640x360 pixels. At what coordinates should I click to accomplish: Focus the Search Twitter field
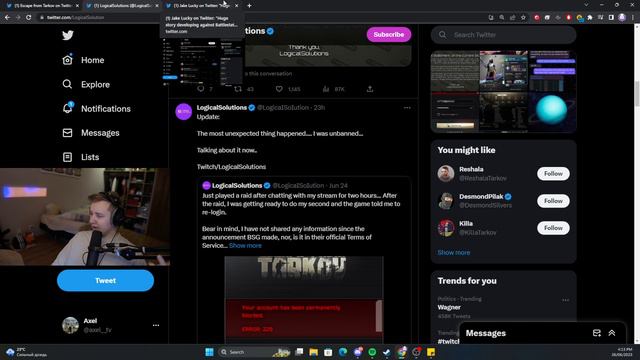coord(503,35)
